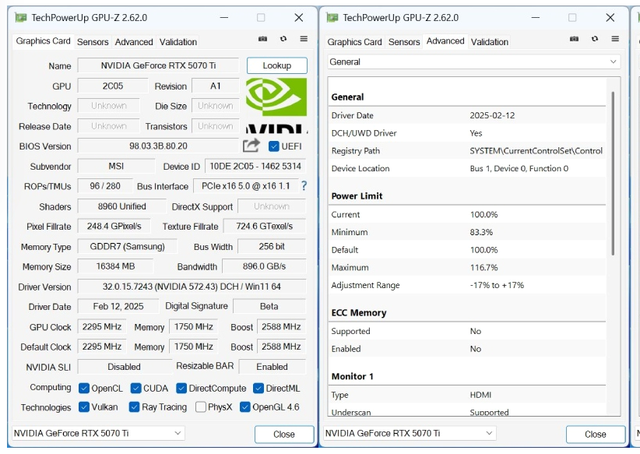This screenshot has width=640, height=454.
Task: Open hamburger menu in Advanced window
Action: pos(615,39)
